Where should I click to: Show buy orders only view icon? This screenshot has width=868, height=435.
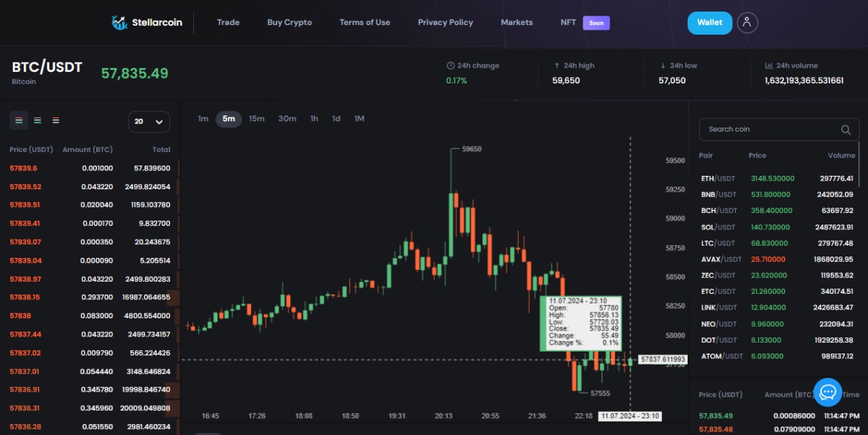[x=37, y=120]
